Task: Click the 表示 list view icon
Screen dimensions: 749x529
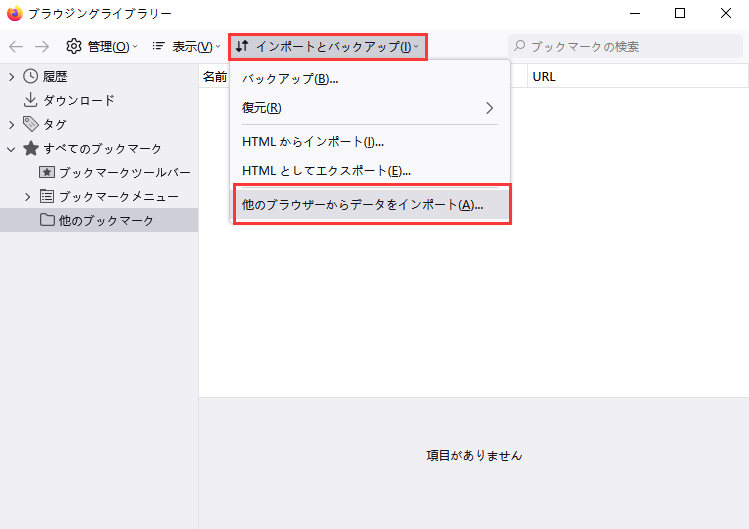Action: click(158, 46)
